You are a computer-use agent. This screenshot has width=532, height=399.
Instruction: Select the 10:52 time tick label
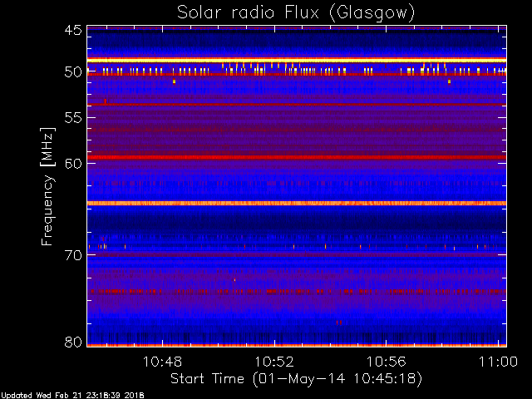(x=275, y=362)
